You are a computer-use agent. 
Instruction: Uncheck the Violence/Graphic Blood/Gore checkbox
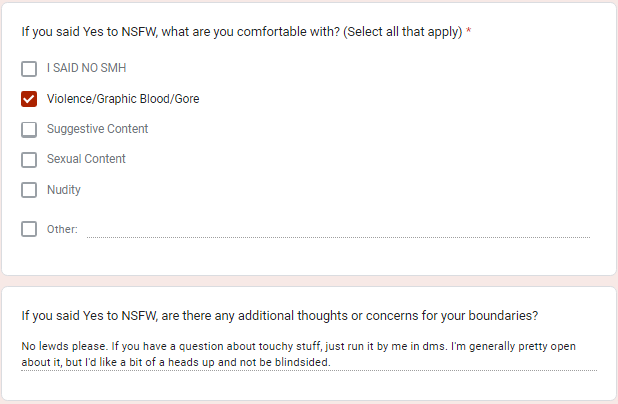29,99
